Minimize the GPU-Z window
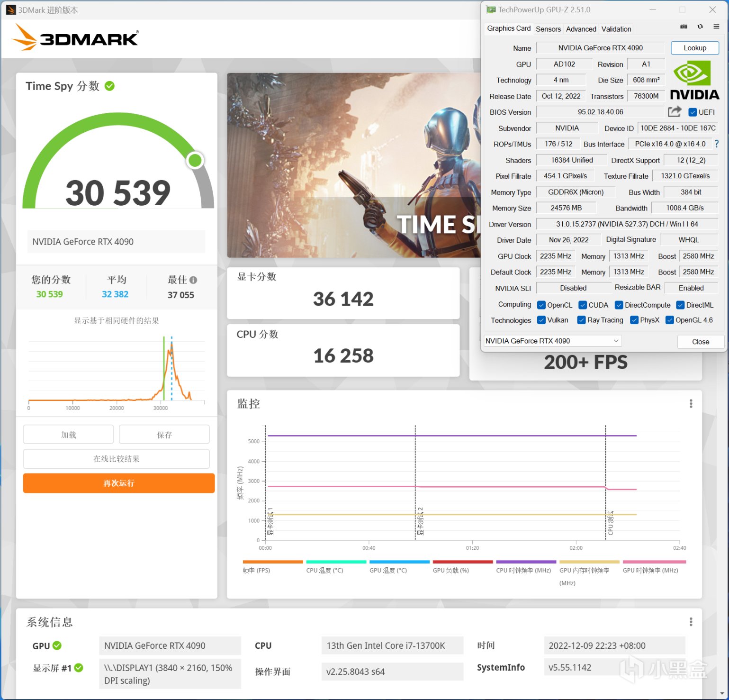 click(653, 9)
